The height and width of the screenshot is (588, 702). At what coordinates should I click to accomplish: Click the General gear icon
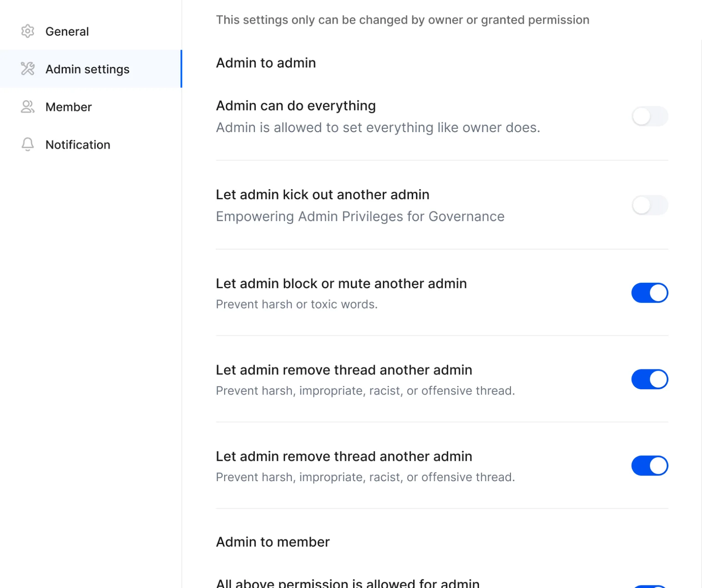click(x=28, y=31)
